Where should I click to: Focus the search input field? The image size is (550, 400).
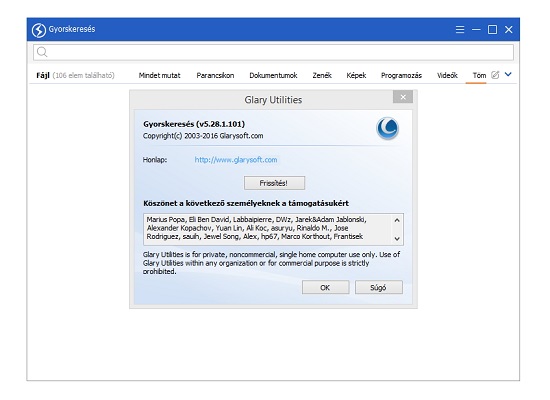click(x=274, y=52)
